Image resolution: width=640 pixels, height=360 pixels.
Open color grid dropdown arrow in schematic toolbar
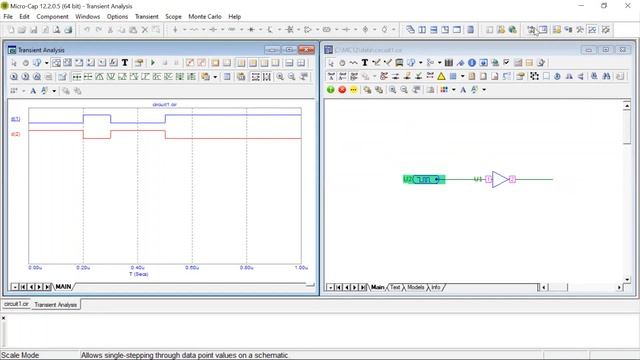453,90
